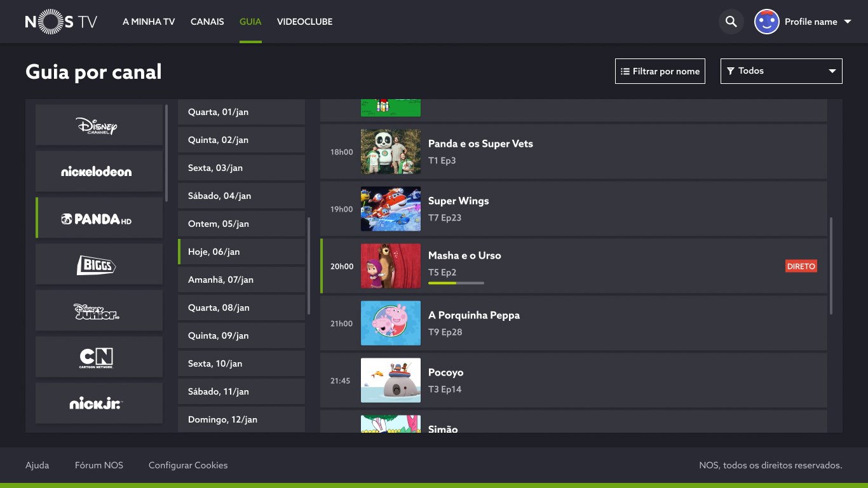Open the search magnifier icon

(731, 22)
